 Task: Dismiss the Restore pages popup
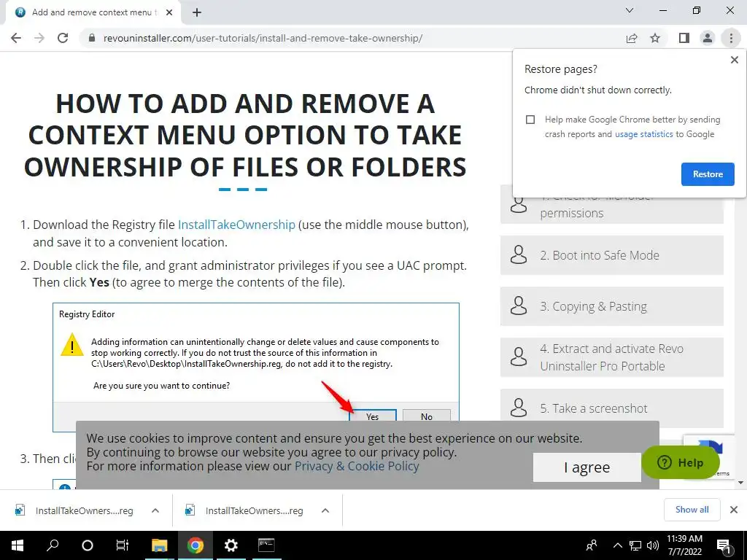tap(734, 60)
